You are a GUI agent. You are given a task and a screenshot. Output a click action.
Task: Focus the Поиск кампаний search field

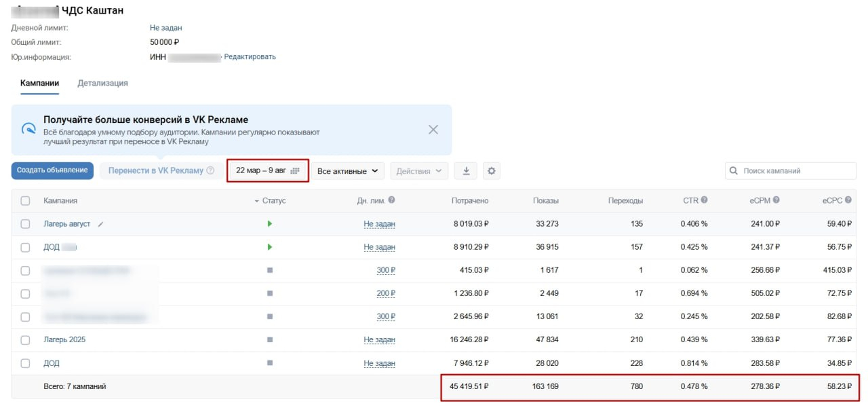click(x=791, y=171)
